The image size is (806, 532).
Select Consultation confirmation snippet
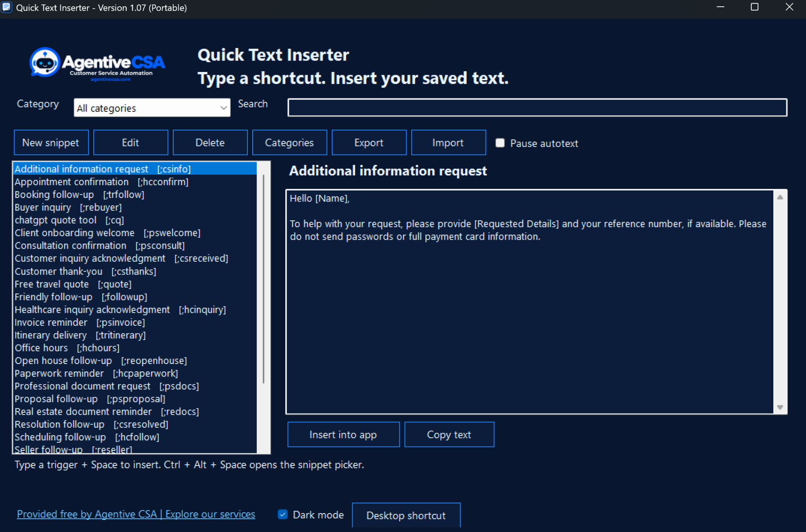click(x=135, y=246)
